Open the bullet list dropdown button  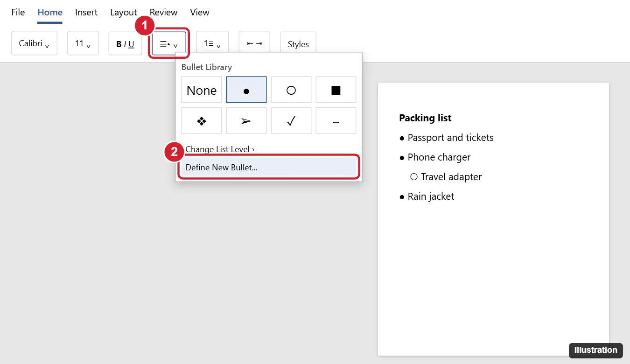click(169, 43)
